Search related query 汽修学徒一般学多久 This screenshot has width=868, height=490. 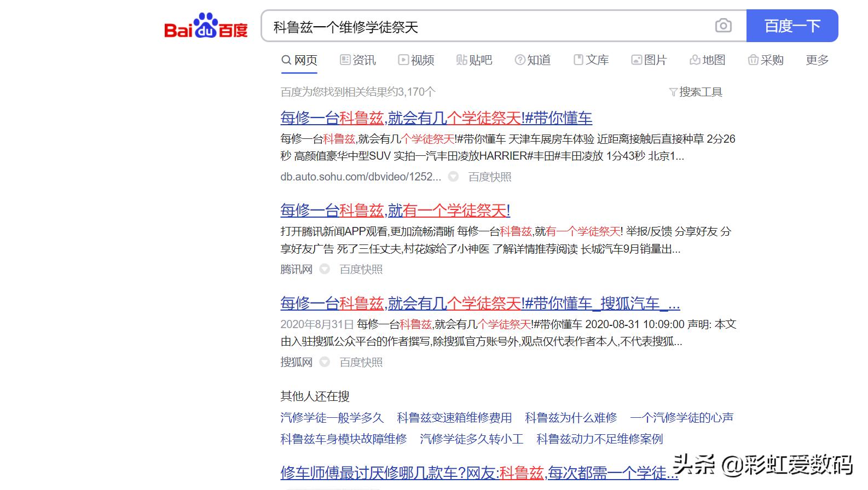pyautogui.click(x=332, y=418)
